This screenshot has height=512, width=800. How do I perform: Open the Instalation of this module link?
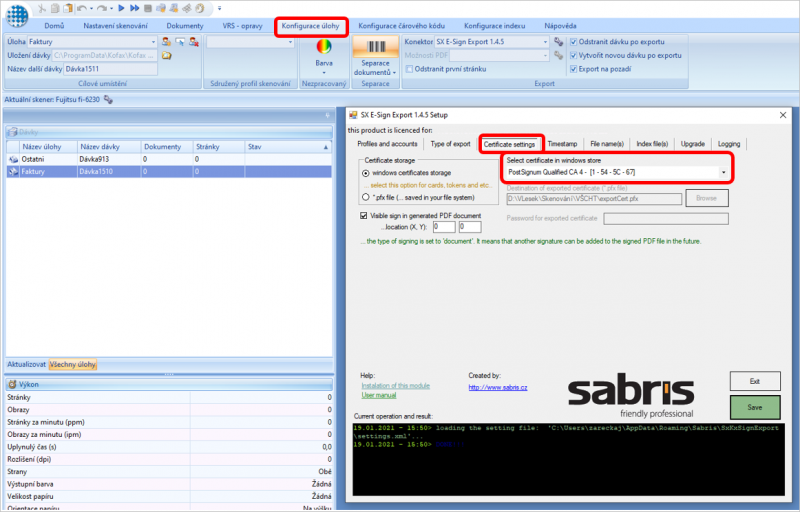point(395,386)
